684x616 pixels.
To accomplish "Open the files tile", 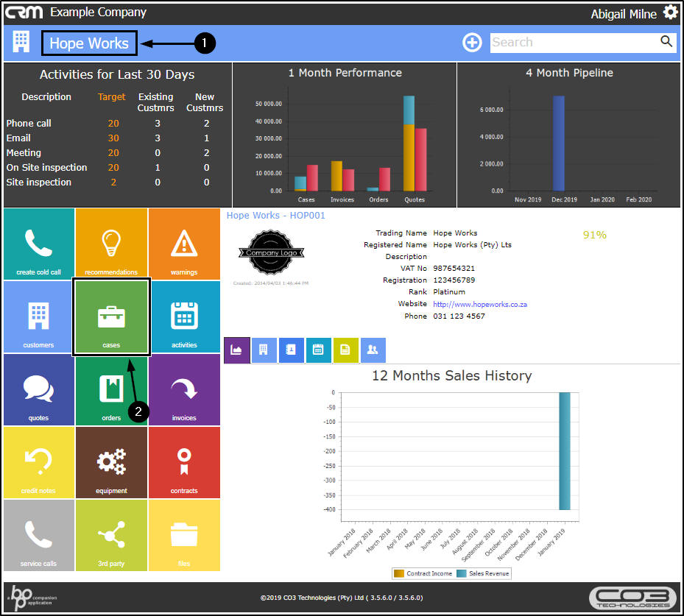I will click(x=184, y=535).
